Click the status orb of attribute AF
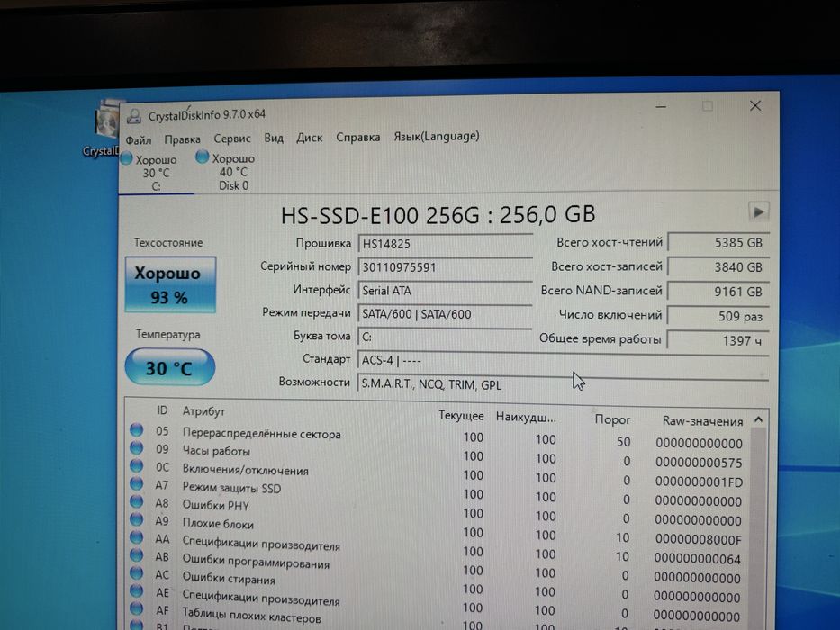The width and height of the screenshot is (840, 630). [x=137, y=608]
